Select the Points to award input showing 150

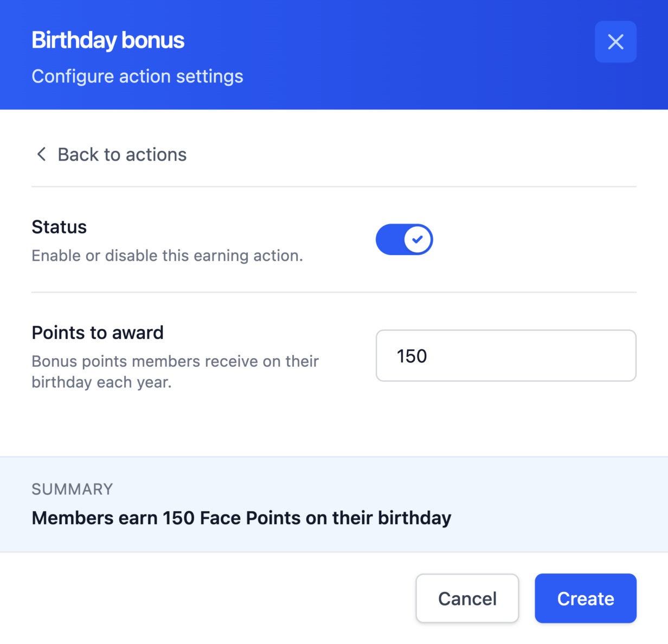[x=505, y=356]
